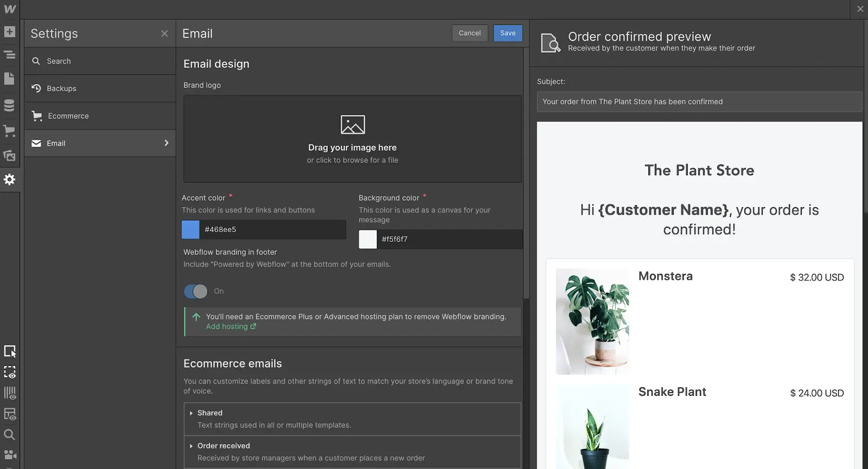Click the external link icon beside Add hosting
The height and width of the screenshot is (469, 868).
253,326
